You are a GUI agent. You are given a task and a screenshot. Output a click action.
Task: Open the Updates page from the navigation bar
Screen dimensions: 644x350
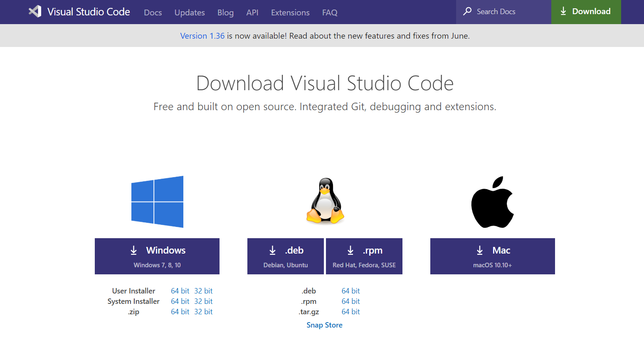[x=190, y=12]
